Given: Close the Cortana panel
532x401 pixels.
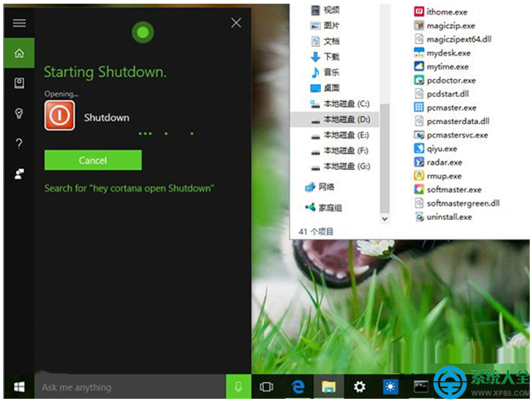Looking at the screenshot, I should [236, 23].
